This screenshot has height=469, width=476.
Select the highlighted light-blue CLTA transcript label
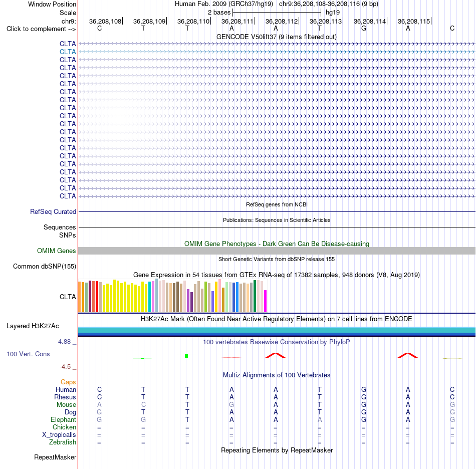coord(68,52)
